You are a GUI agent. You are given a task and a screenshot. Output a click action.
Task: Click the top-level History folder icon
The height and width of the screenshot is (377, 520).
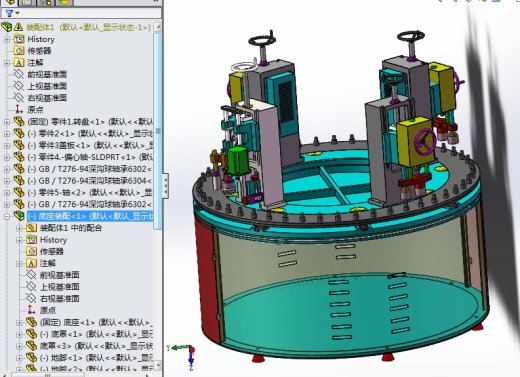pyautogui.click(x=19, y=39)
